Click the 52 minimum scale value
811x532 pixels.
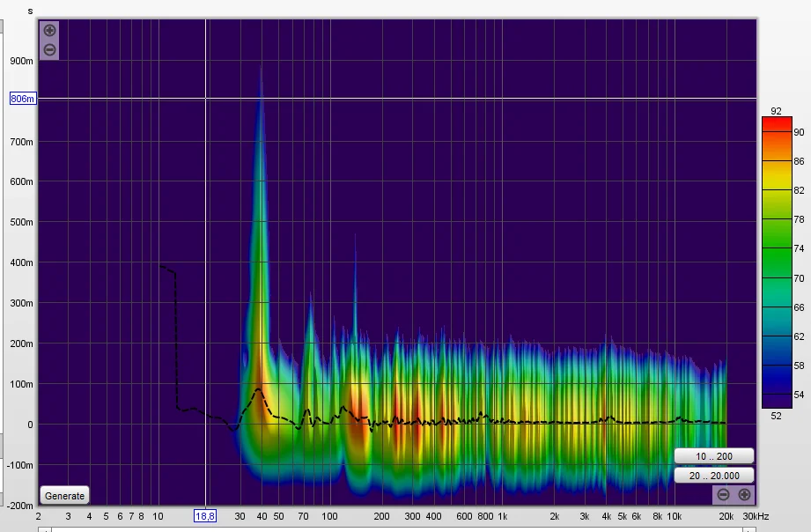coord(776,416)
